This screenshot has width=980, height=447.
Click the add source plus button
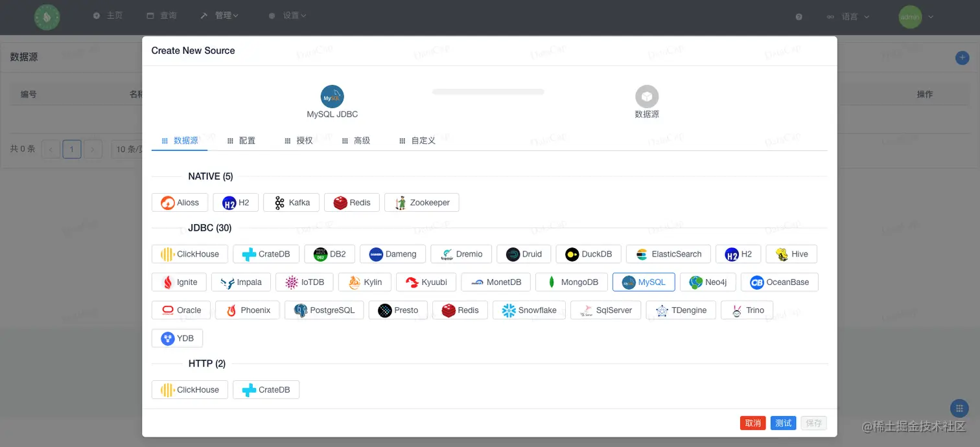962,58
